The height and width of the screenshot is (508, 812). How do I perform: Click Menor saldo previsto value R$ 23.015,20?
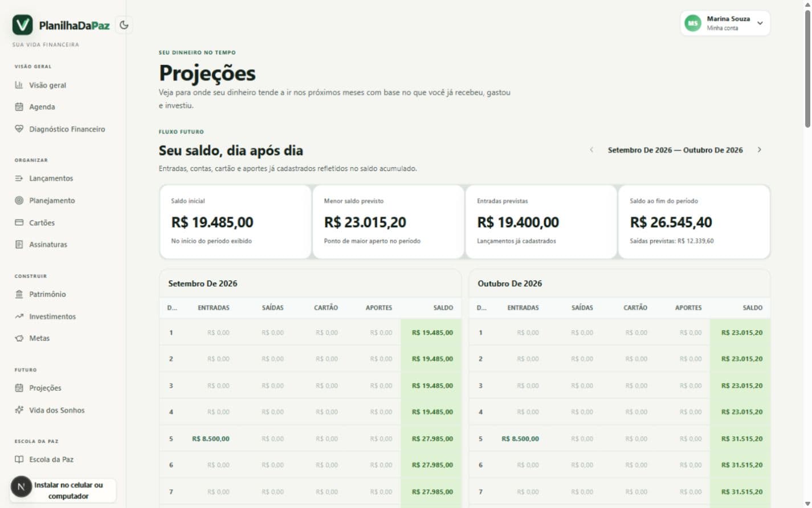(x=365, y=222)
